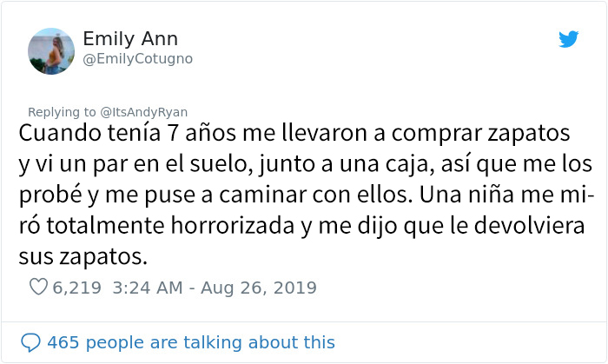Click the word "devolviera" in the tweet
Image resolution: width=608 pixels, height=364 pixels.
click(x=529, y=226)
